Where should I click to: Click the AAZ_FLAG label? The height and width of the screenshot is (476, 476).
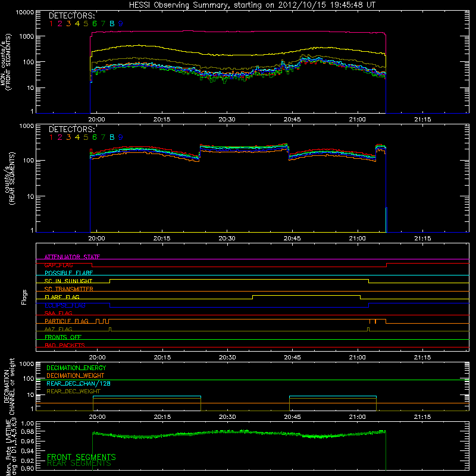58,329
